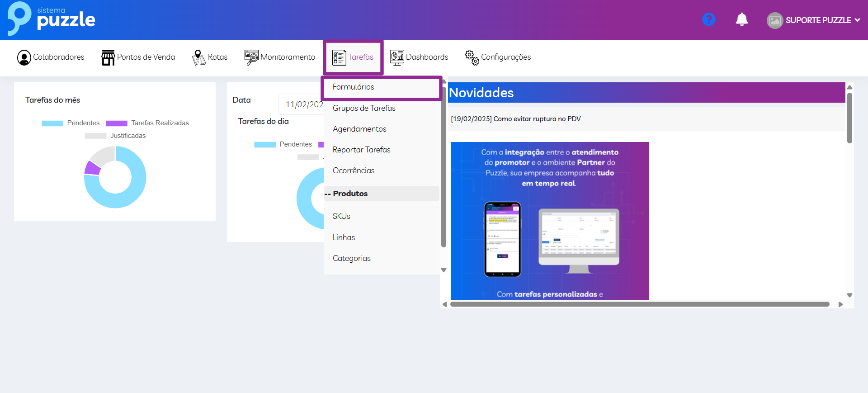Select Formulários from the Tarefas menu
The width and height of the screenshot is (868, 393).
click(354, 87)
